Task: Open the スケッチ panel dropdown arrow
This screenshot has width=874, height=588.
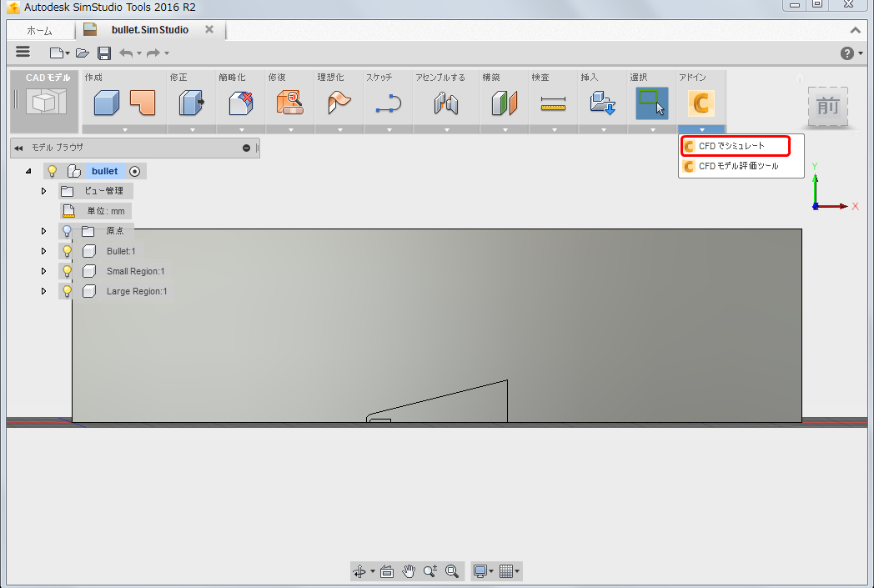Action: point(389,129)
